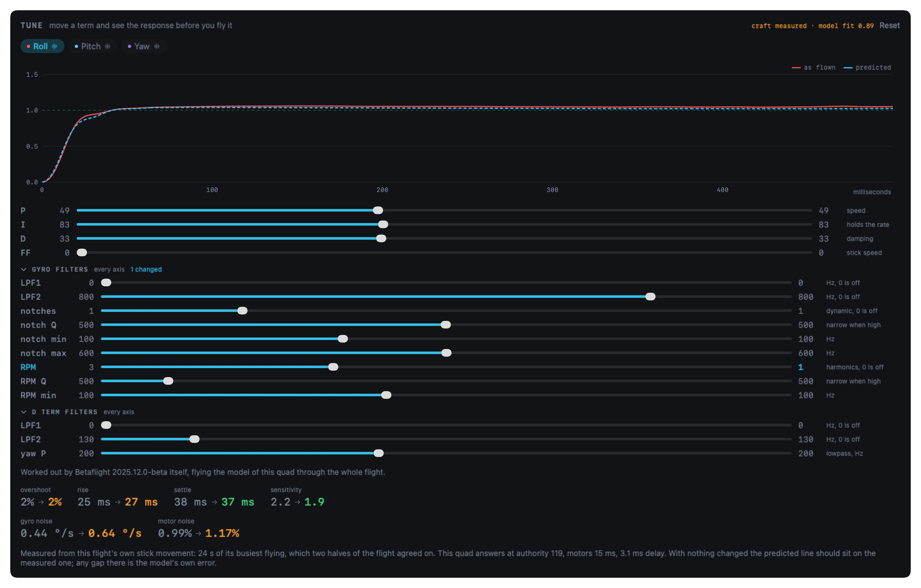Switch to the Pitch axis tab
Image resolution: width=921 pixels, height=588 pixels.
click(93, 46)
